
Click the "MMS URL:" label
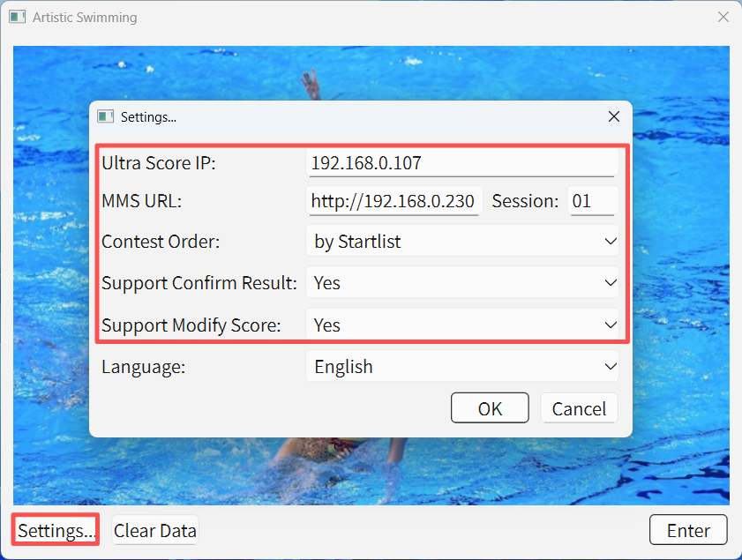coord(141,201)
